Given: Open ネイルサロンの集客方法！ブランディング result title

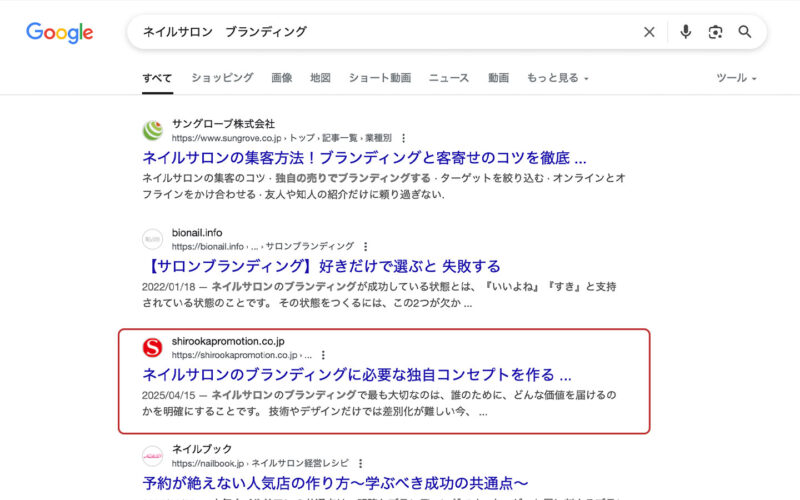Looking at the screenshot, I should coord(364,158).
